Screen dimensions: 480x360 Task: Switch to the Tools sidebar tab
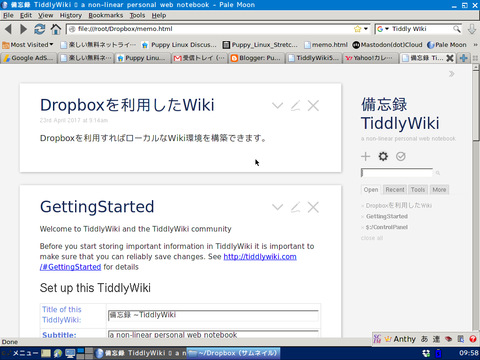coord(418,190)
